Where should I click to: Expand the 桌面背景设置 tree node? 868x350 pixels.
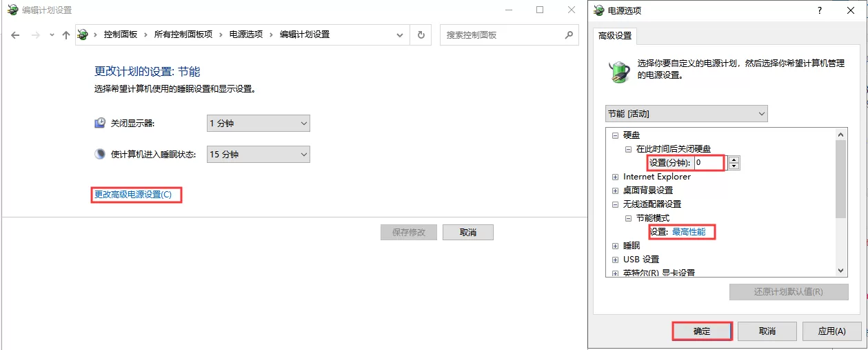(615, 191)
